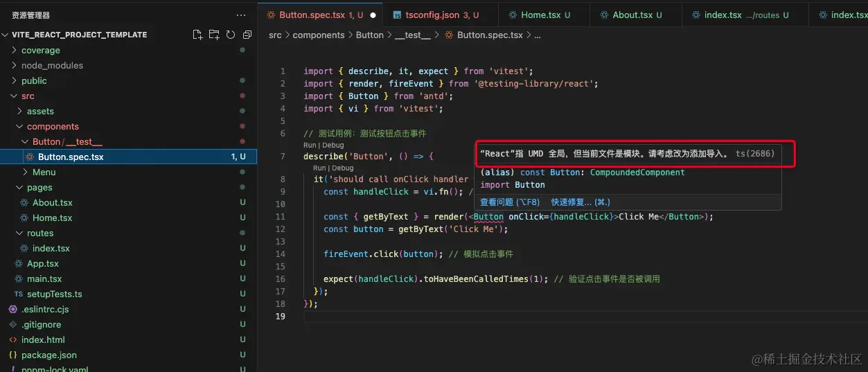
Task: Collapse the src folder
Action: click(15, 96)
